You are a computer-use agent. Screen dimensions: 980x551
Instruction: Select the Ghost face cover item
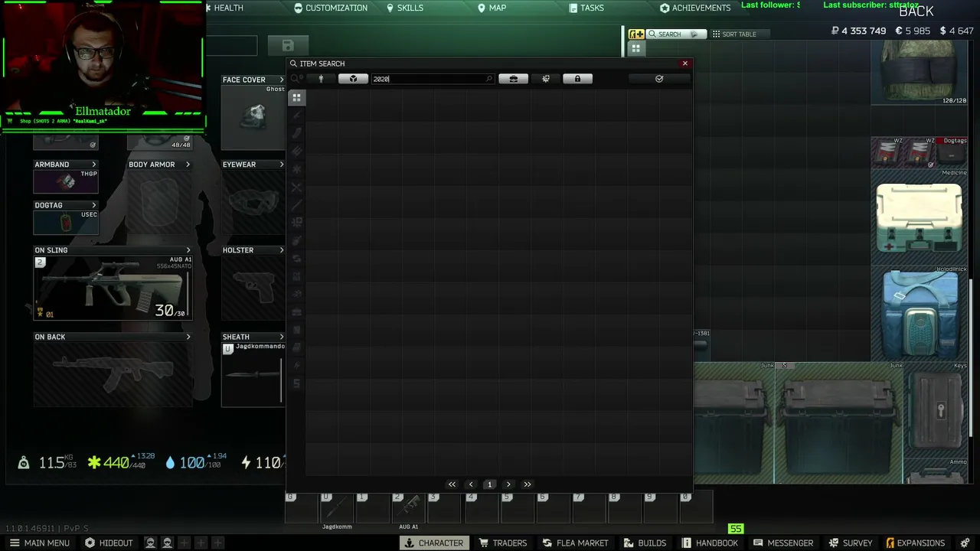tap(253, 117)
